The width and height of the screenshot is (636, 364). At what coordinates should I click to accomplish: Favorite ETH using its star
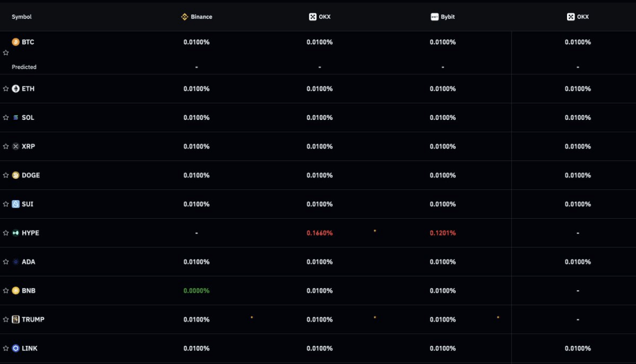6,89
